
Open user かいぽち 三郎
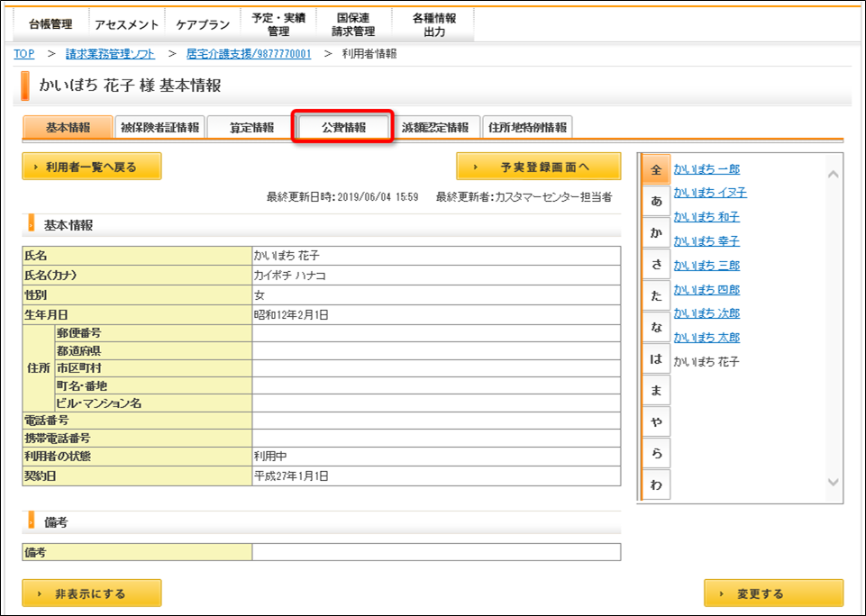tap(706, 266)
